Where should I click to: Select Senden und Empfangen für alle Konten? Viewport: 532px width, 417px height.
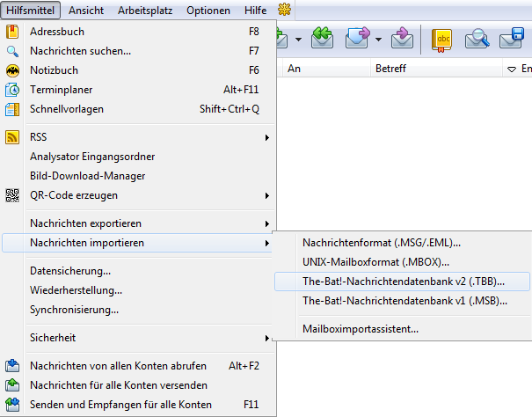point(138,405)
